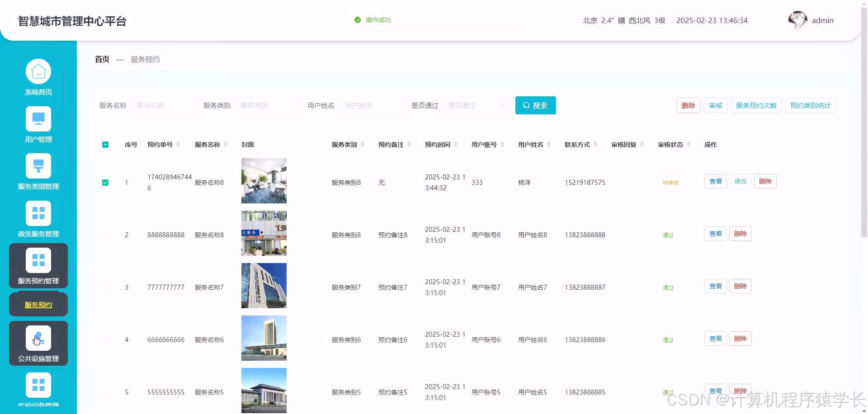The height and width of the screenshot is (414, 868).
Task: Click the bottom 监控设备管理 grid icon
Action: 38,385
